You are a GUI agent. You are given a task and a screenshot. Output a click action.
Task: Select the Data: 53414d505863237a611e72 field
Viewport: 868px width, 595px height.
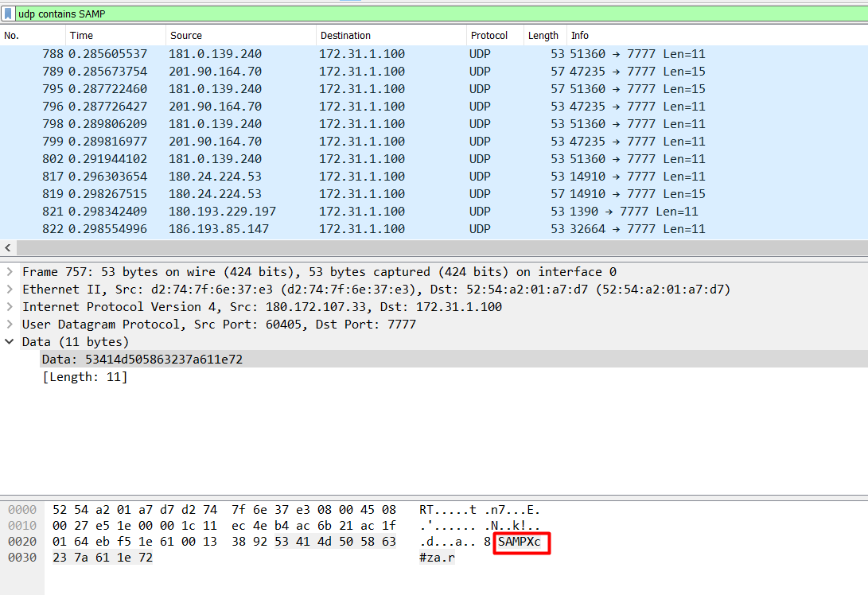point(454,360)
